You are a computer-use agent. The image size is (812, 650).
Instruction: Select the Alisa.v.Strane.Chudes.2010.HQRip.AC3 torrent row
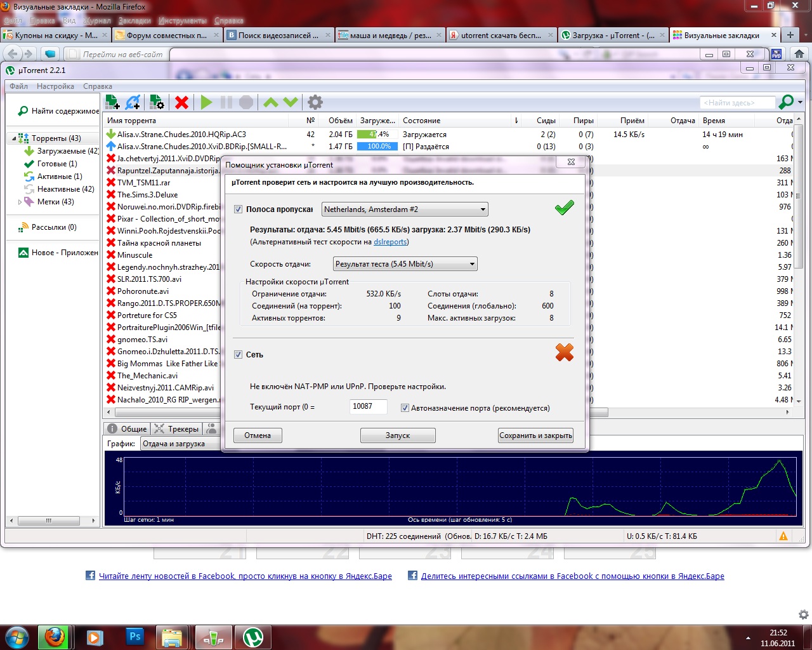449,135
